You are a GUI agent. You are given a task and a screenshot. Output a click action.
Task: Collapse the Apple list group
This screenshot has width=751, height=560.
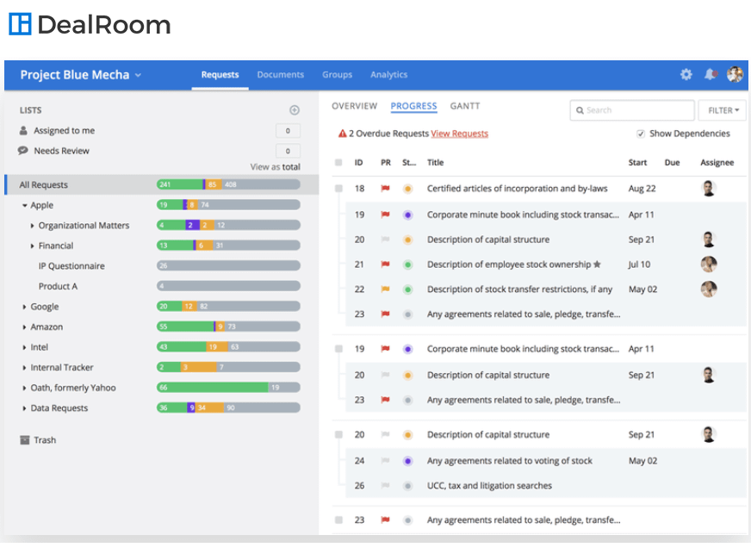click(x=24, y=205)
